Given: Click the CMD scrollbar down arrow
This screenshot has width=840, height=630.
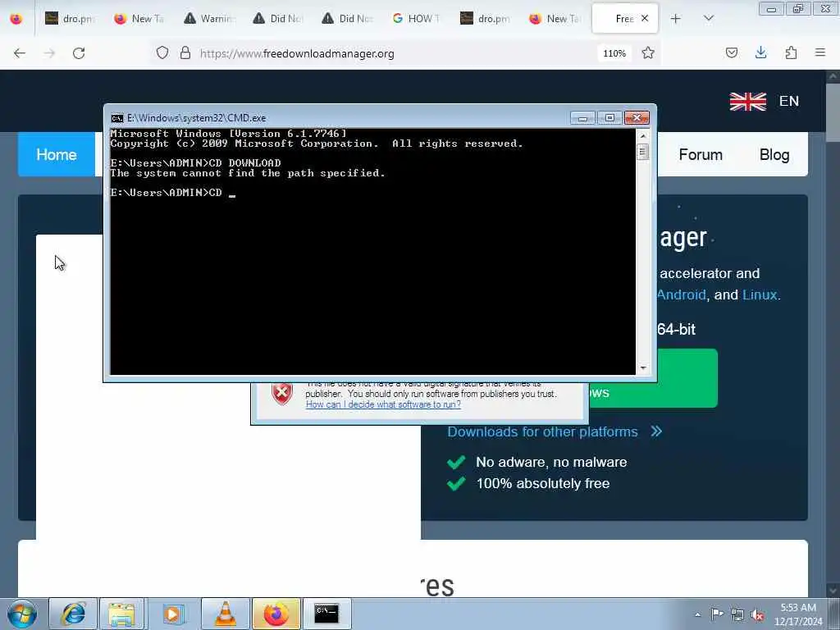Looking at the screenshot, I should pos(643,368).
